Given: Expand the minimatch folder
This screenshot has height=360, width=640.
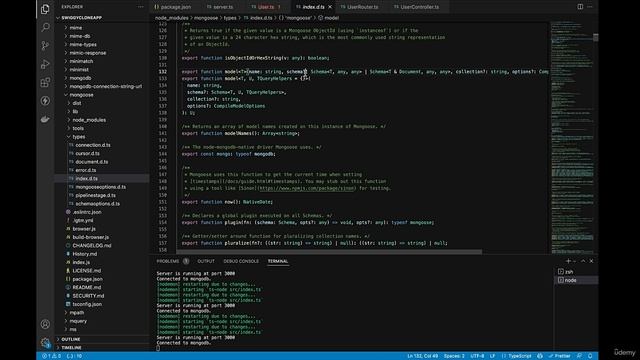Looking at the screenshot, I should 81,61.
